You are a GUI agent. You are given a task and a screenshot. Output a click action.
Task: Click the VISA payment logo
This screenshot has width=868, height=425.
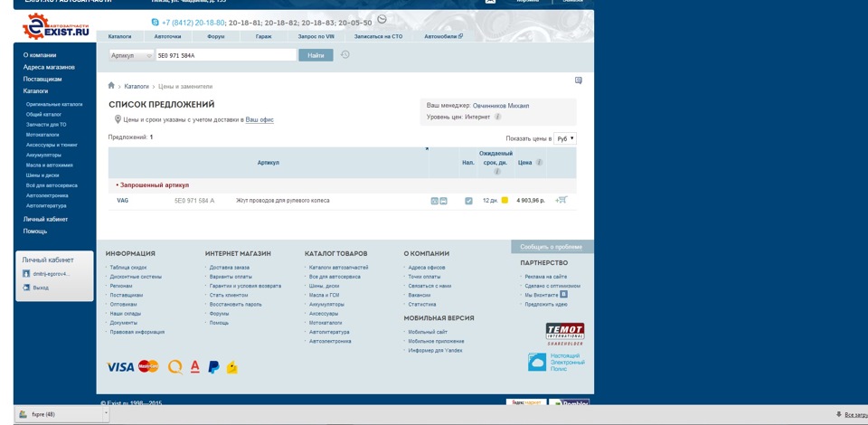[120, 366]
